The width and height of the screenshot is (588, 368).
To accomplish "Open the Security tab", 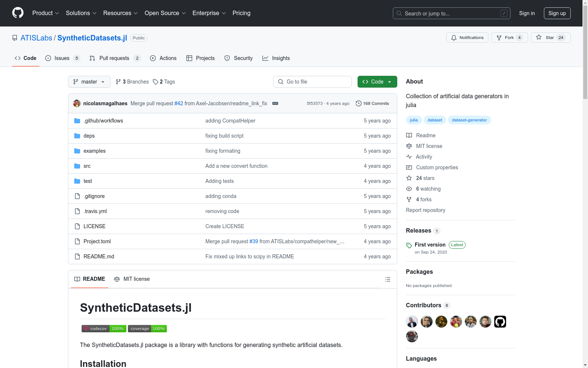I will point(239,58).
